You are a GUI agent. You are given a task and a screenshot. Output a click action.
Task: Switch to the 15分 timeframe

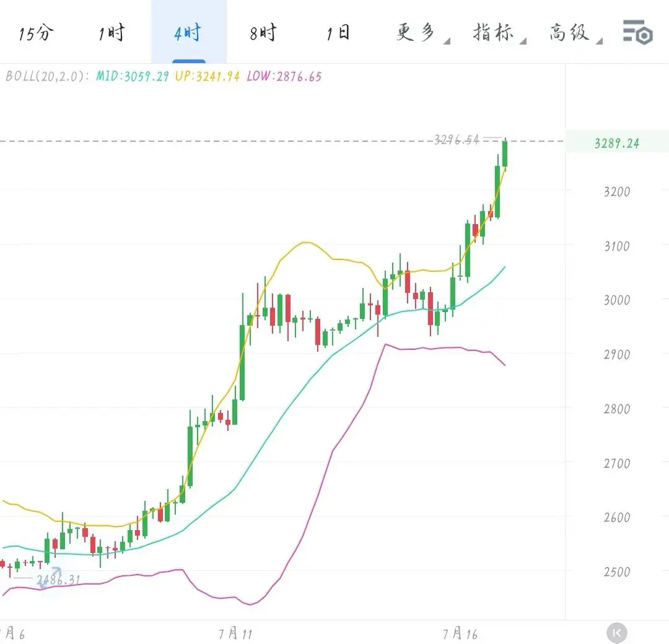pos(37,32)
